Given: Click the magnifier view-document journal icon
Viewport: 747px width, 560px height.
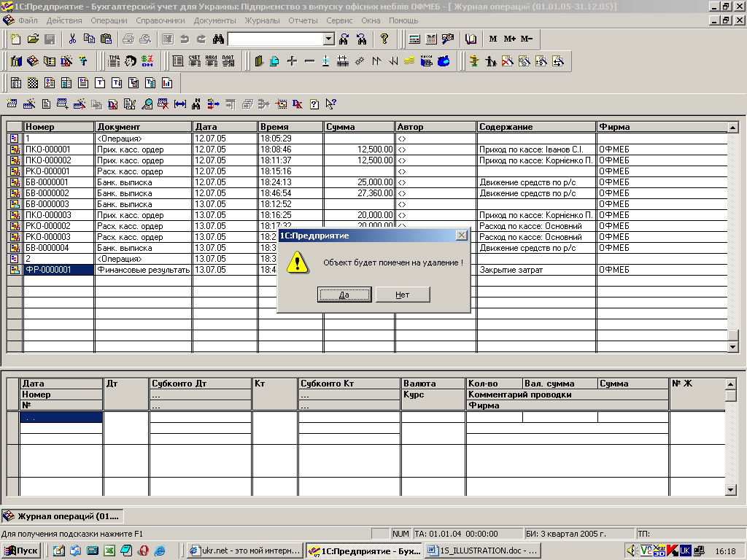Looking at the screenshot, I should (147, 104).
